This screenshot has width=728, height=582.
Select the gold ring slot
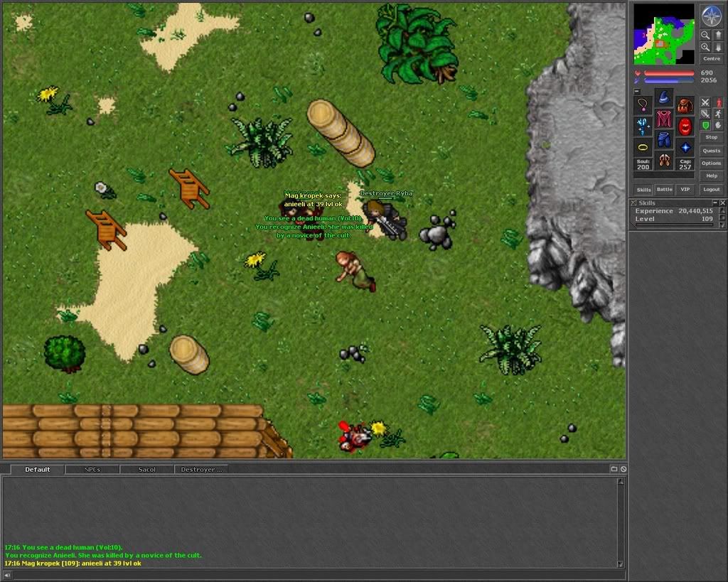click(x=643, y=148)
